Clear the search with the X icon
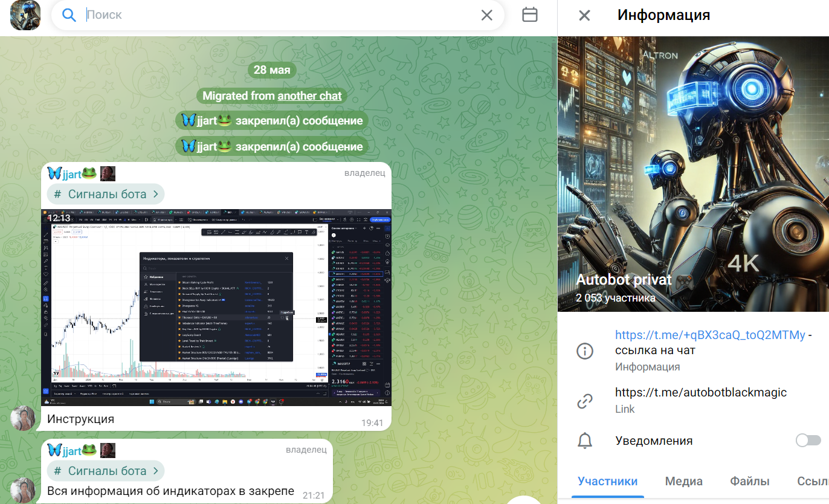The image size is (829, 504). pyautogui.click(x=486, y=15)
